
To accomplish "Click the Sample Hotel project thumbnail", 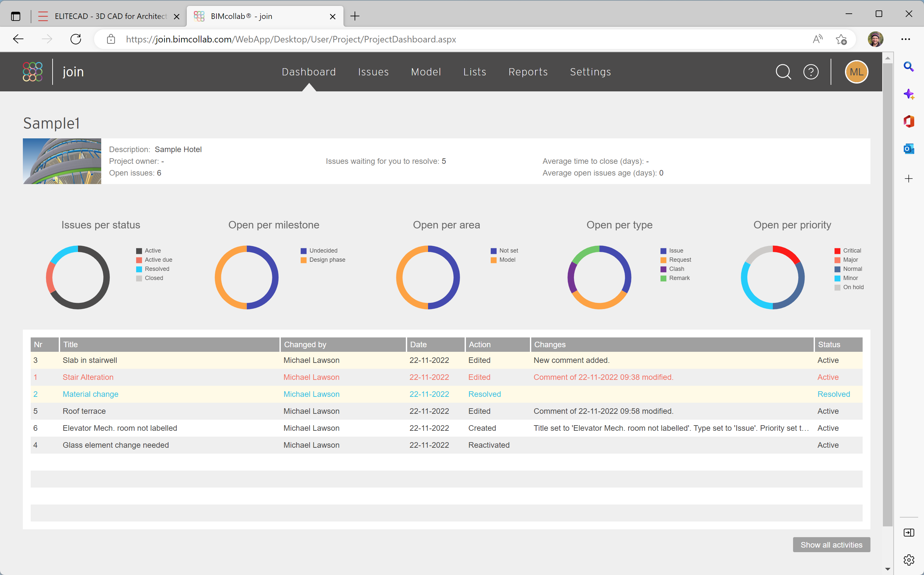I will click(62, 160).
